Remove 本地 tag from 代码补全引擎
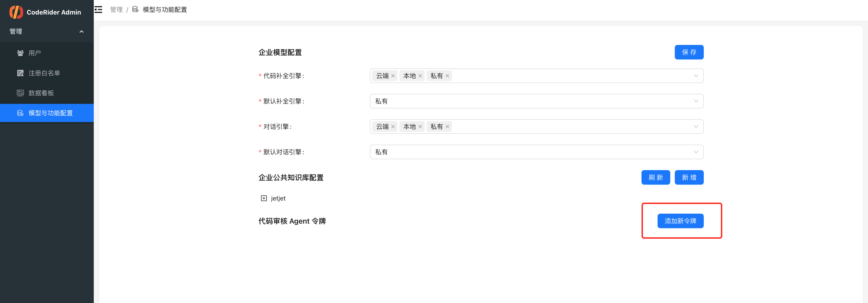 click(420, 76)
